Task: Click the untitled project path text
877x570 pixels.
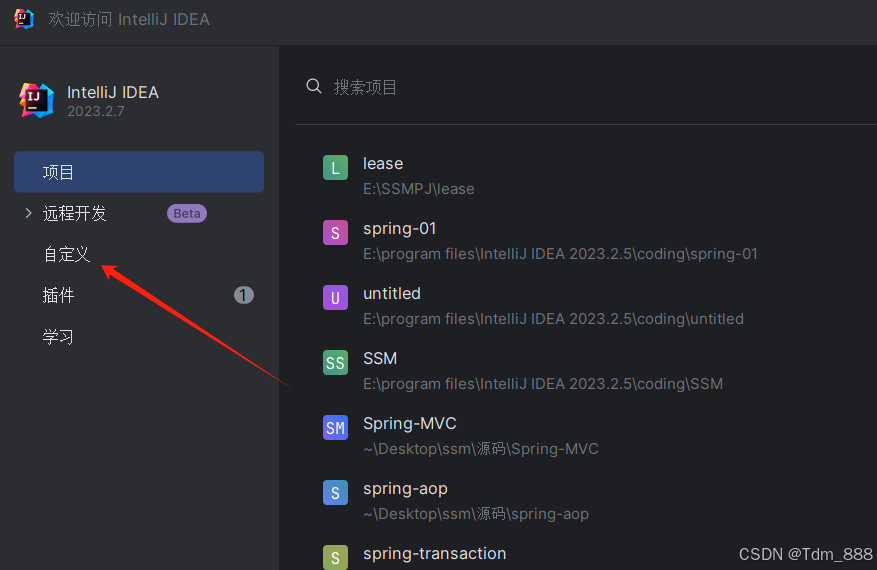Action: [553, 319]
